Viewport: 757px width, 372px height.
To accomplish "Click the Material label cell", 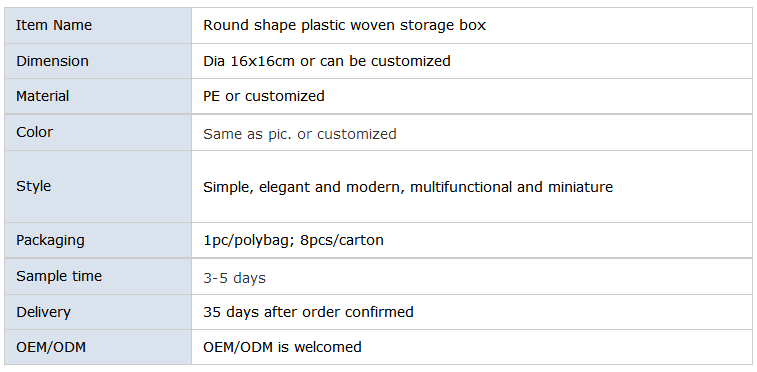I will point(98,96).
